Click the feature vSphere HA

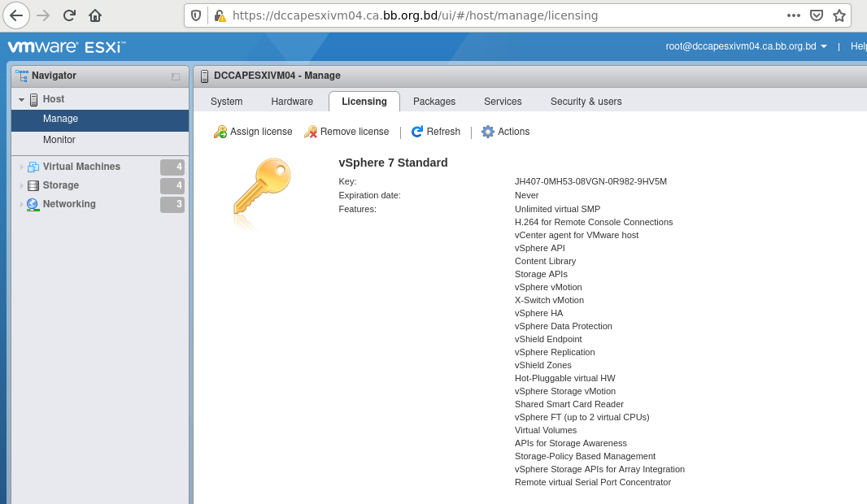(538, 313)
